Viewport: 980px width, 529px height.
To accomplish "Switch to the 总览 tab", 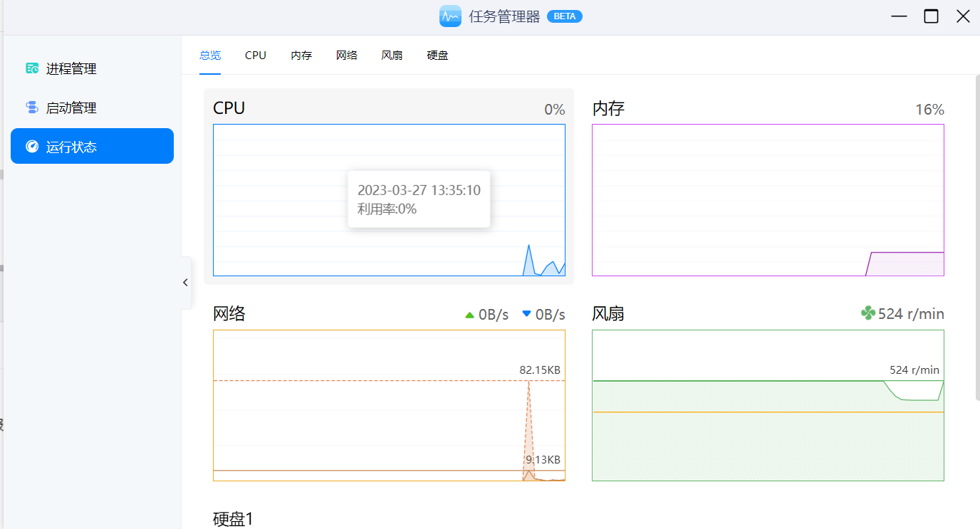I will pos(210,55).
